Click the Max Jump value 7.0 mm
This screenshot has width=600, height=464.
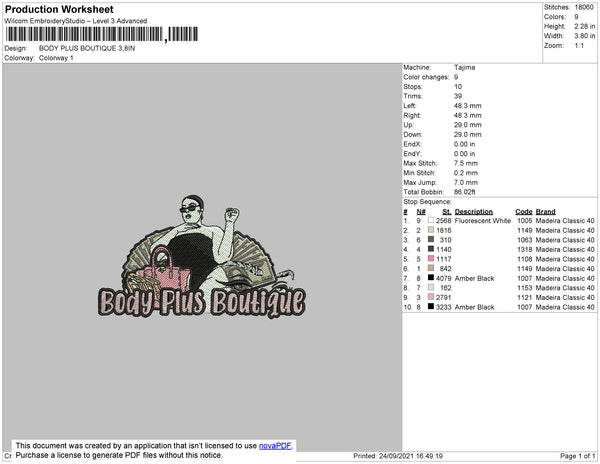coord(466,182)
